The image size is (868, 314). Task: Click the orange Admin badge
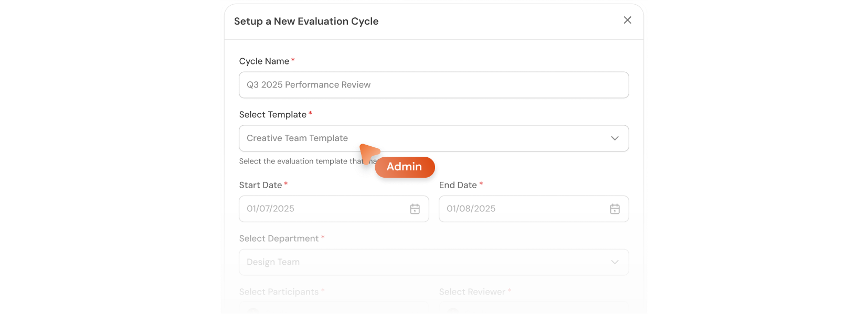pyautogui.click(x=405, y=167)
